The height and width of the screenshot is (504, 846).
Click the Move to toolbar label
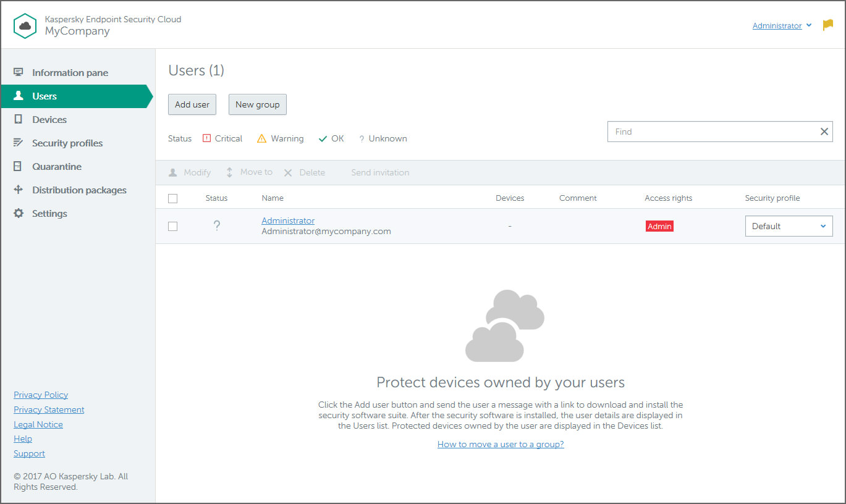click(x=256, y=172)
